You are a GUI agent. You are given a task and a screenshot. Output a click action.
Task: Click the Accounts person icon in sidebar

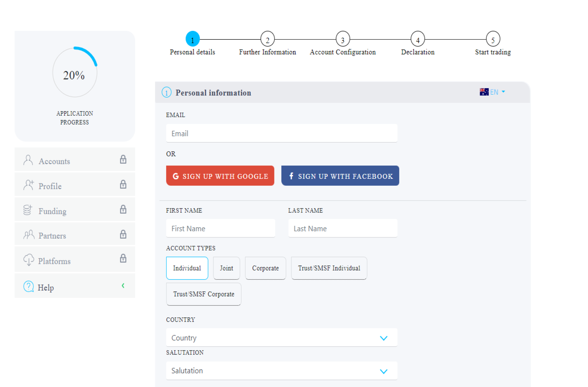tap(28, 160)
